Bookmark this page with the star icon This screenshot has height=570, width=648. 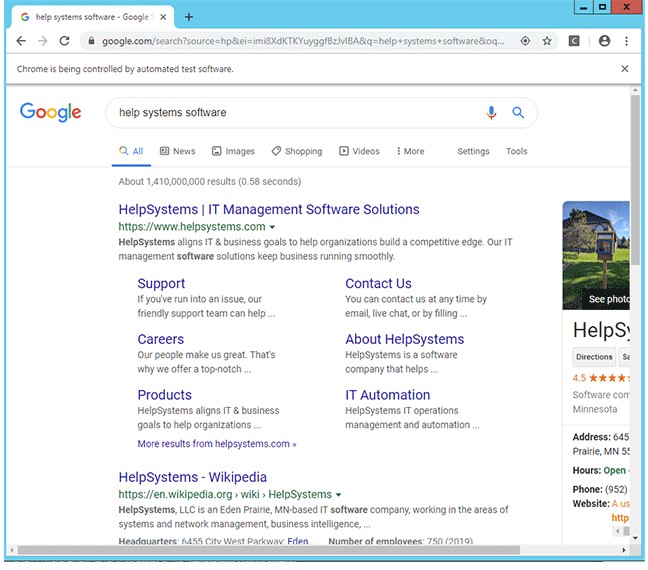click(x=547, y=41)
